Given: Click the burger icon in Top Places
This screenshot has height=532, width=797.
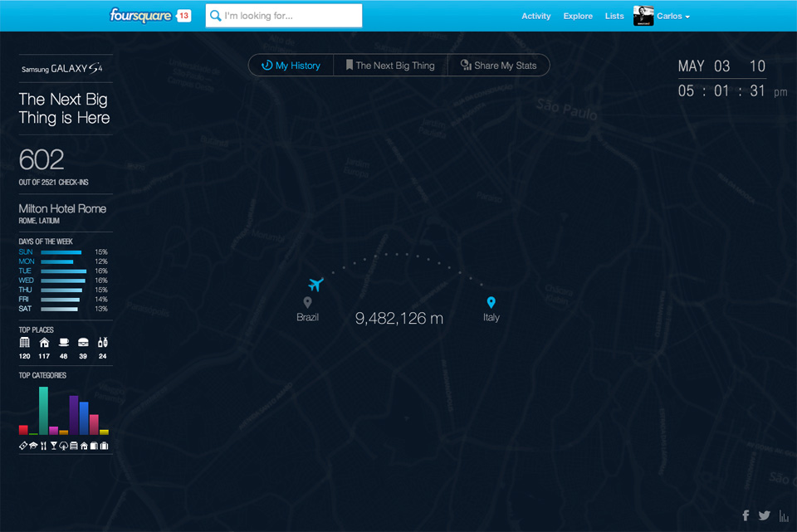Looking at the screenshot, I should 84,343.
